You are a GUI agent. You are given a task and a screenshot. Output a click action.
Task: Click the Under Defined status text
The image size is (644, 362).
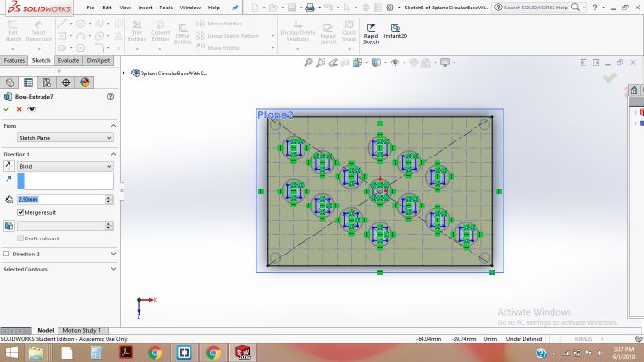tap(524, 339)
